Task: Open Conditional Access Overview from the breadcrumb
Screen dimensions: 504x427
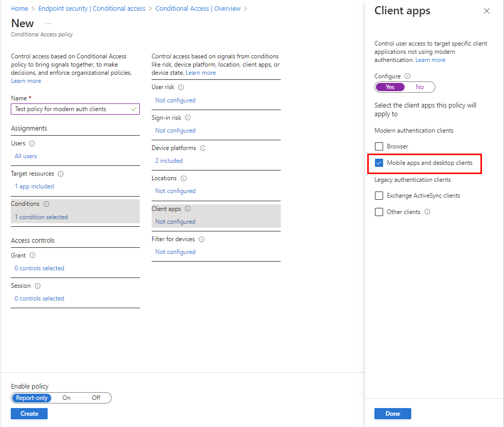Action: (198, 8)
